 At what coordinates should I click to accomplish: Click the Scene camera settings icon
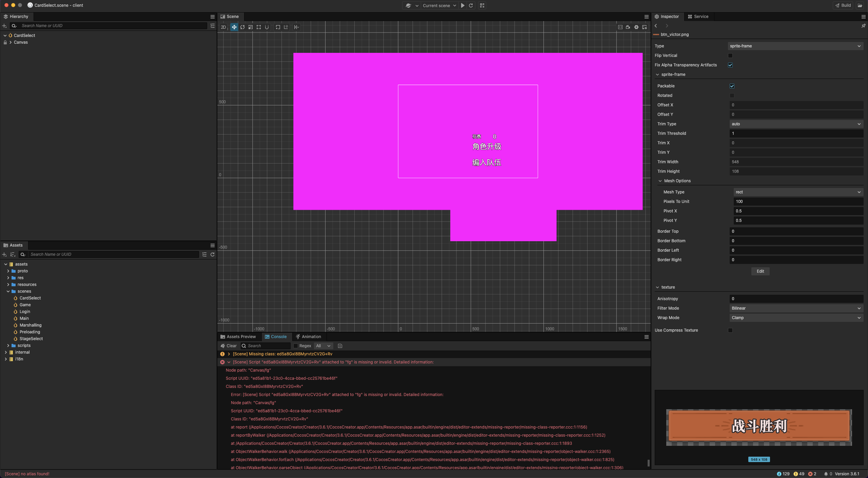click(x=628, y=27)
